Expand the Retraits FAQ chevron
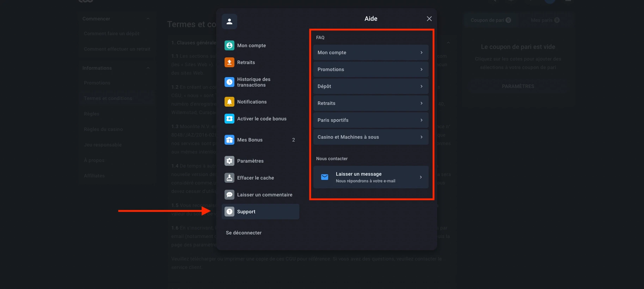 tap(422, 103)
